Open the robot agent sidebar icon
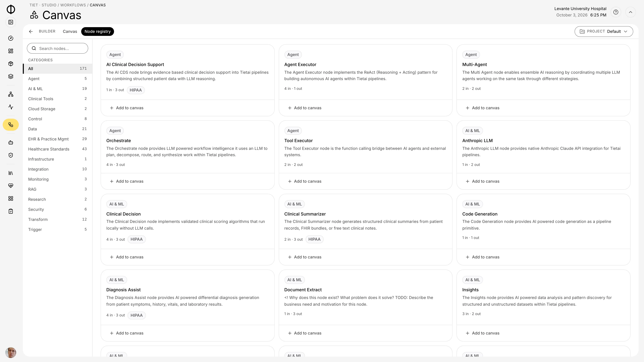The image size is (644, 362). pos(11,142)
